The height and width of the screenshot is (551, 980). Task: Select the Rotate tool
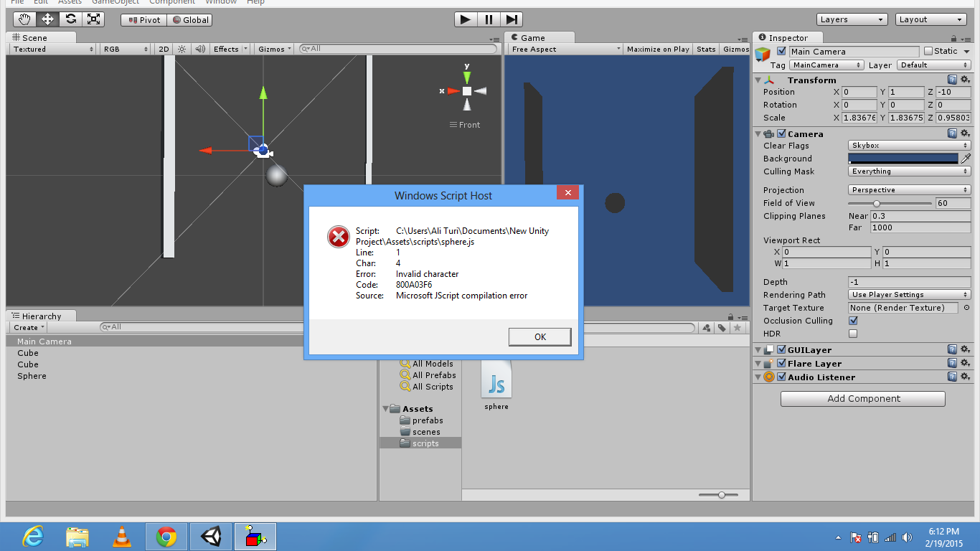[70, 19]
